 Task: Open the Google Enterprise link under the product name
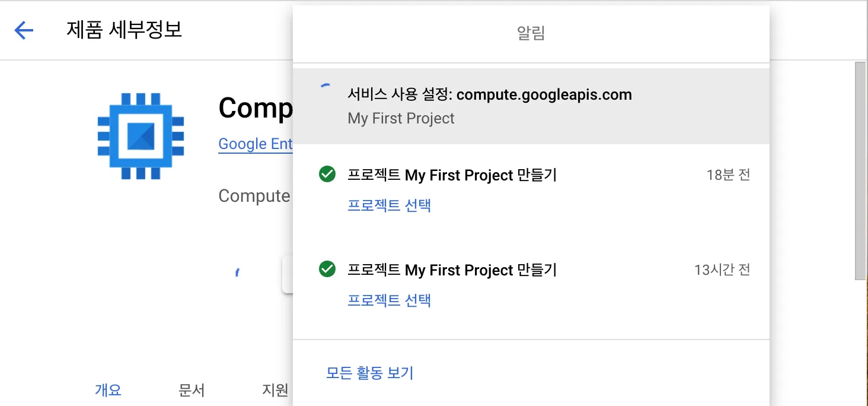[256, 144]
